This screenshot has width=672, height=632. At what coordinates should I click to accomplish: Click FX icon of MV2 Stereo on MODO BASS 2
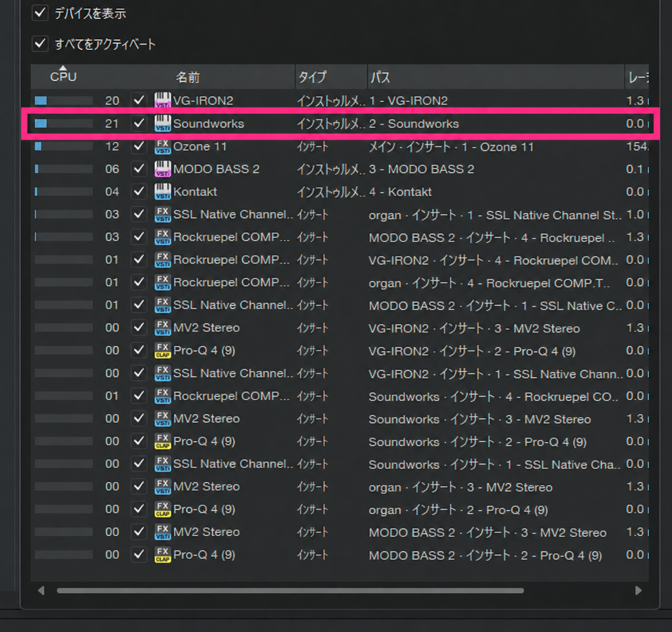click(x=163, y=532)
